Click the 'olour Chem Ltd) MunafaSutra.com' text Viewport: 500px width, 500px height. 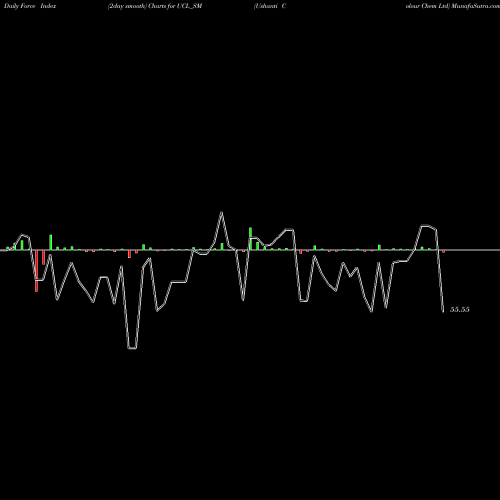(x=453, y=6)
